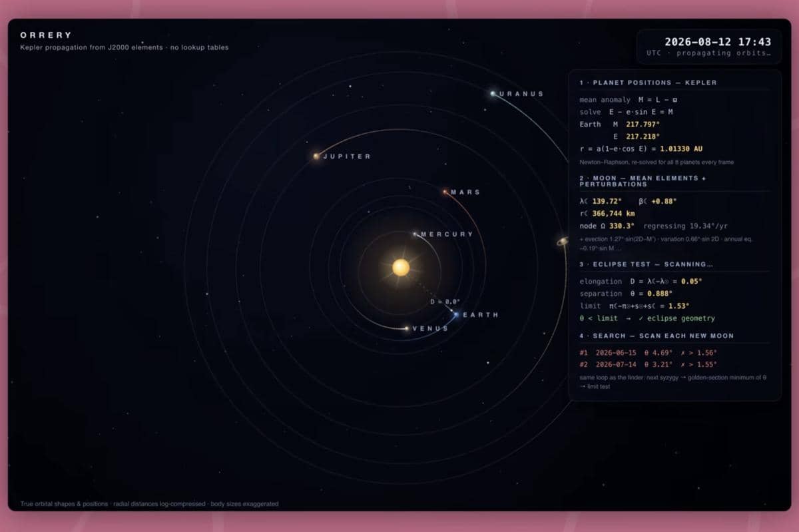
Task: Click the Moon latitude value +0.88°
Action: click(663, 201)
